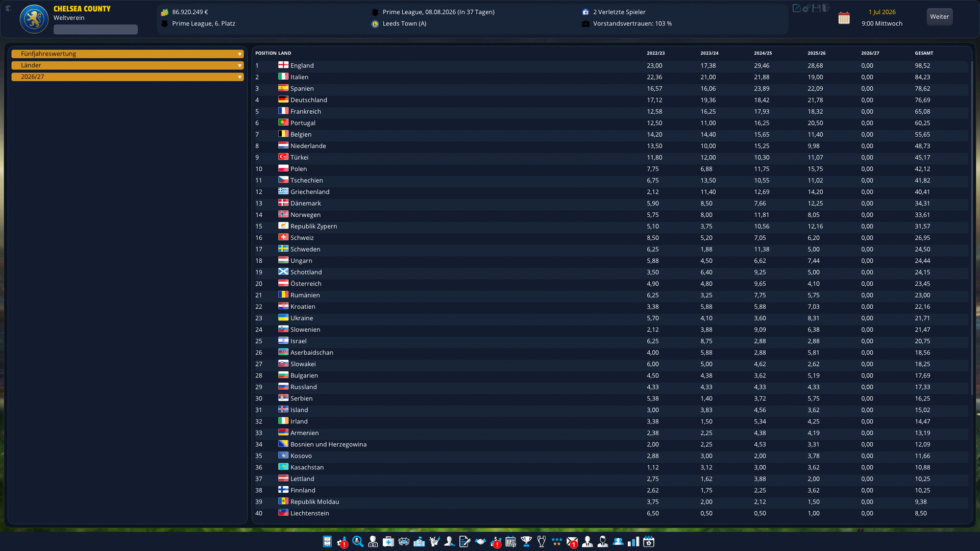Select the Republik Zypern row
This screenshot has width=980, height=551.
611,226
